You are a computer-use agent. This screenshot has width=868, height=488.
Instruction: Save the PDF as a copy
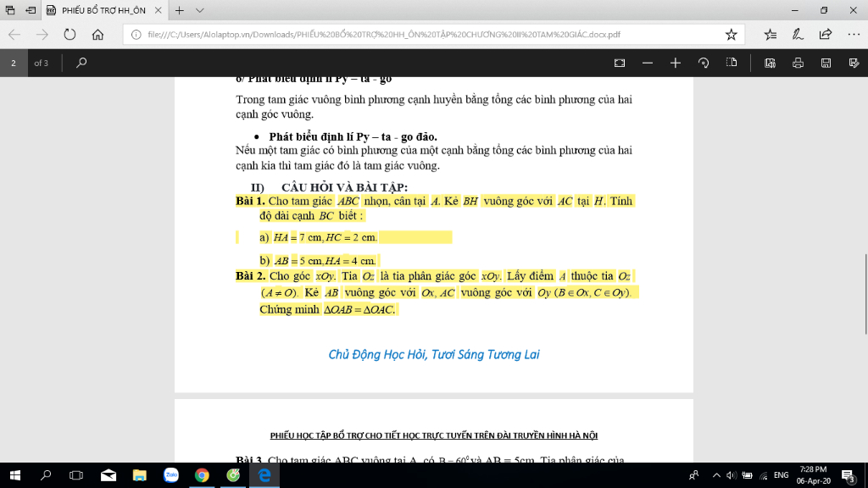(x=854, y=63)
